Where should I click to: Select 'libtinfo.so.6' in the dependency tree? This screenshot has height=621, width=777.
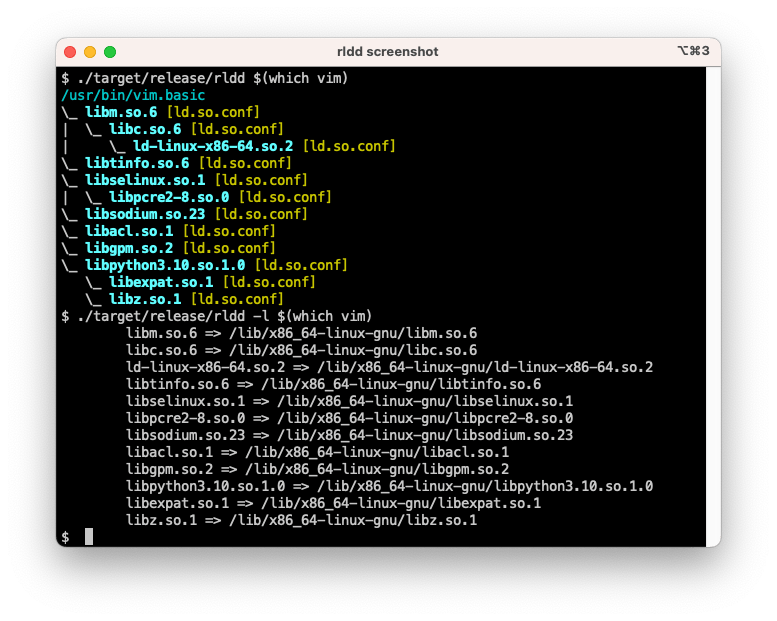click(137, 163)
